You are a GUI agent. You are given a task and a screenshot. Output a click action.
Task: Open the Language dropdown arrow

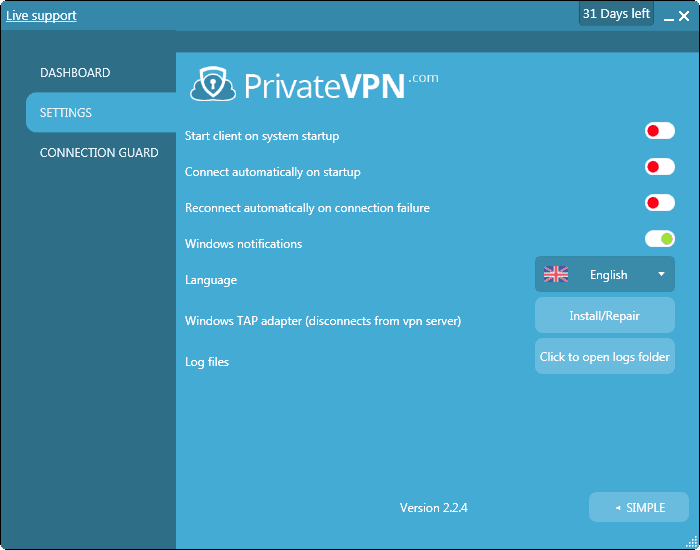(661, 274)
